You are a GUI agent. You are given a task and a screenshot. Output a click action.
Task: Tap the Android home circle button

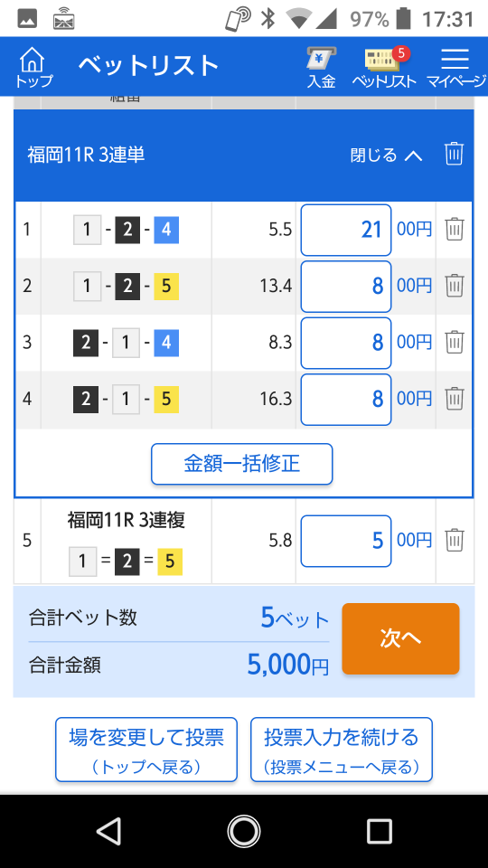243,832
